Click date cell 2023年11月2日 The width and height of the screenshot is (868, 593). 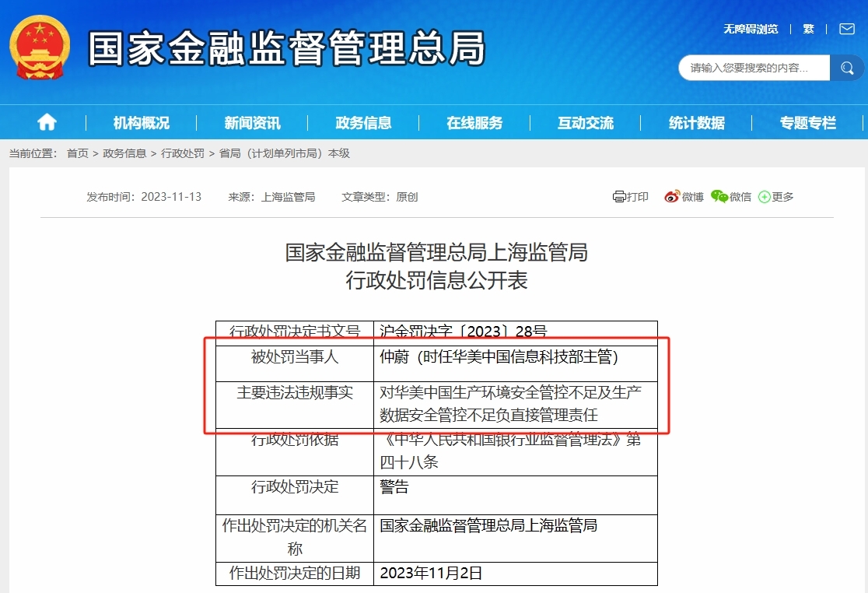pos(516,574)
